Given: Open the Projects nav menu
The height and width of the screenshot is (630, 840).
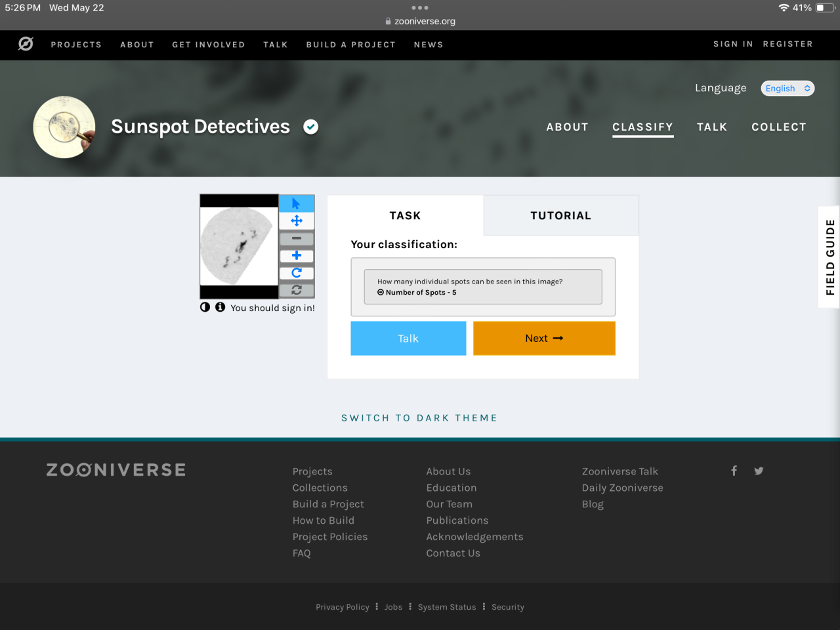Looking at the screenshot, I should [x=76, y=45].
